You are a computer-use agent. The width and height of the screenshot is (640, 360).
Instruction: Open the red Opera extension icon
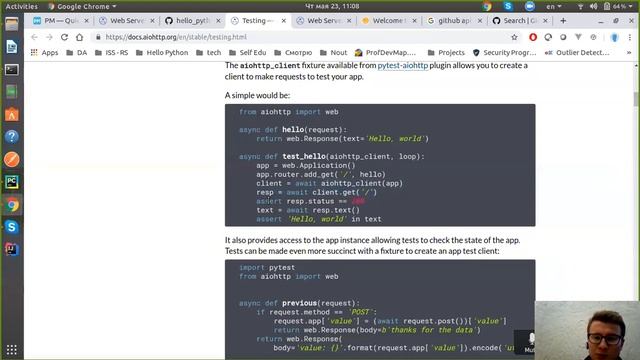(x=533, y=37)
